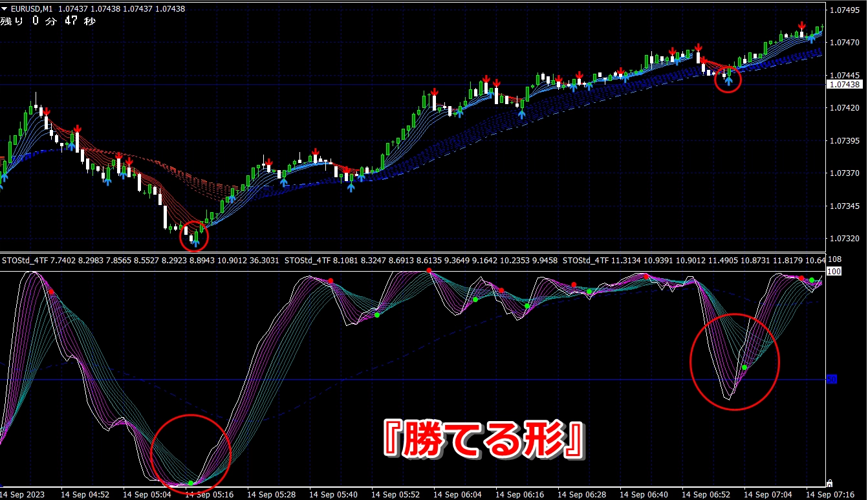868x500 pixels.
Task: Click the remaining-time countdown text 残り 0 分 47 秒
Action: pyautogui.click(x=48, y=21)
